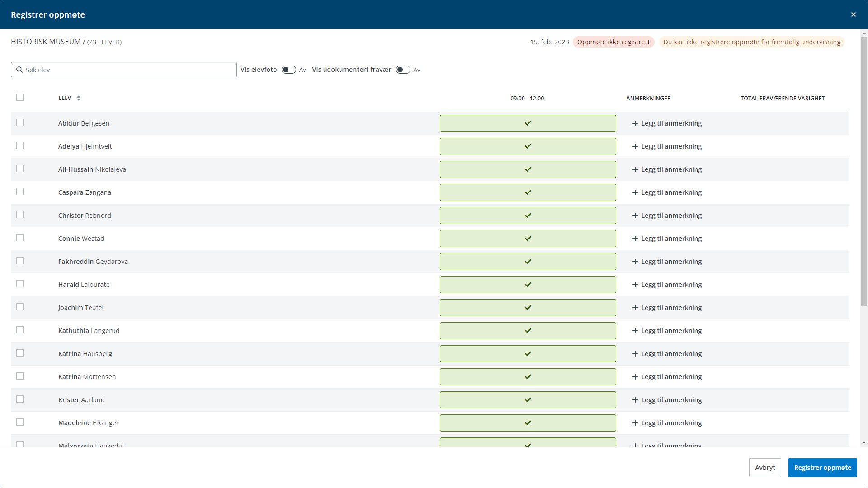Click the HISTORISK MUSEUM heading

[x=46, y=42]
